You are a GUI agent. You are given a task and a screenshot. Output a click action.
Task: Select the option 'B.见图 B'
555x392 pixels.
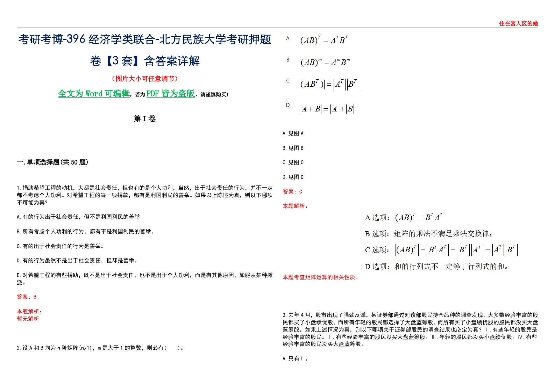pyautogui.click(x=293, y=148)
